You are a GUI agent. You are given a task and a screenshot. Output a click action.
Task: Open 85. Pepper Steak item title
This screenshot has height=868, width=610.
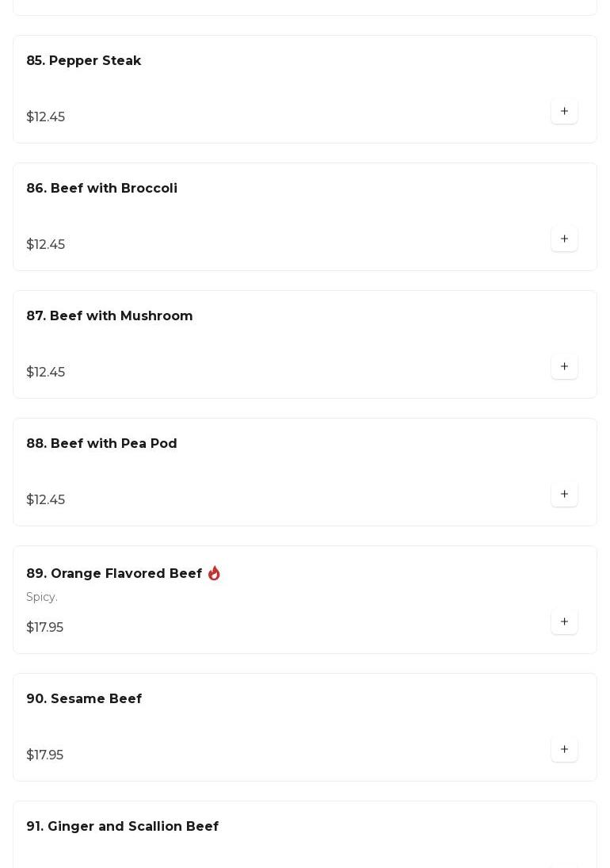tap(84, 61)
